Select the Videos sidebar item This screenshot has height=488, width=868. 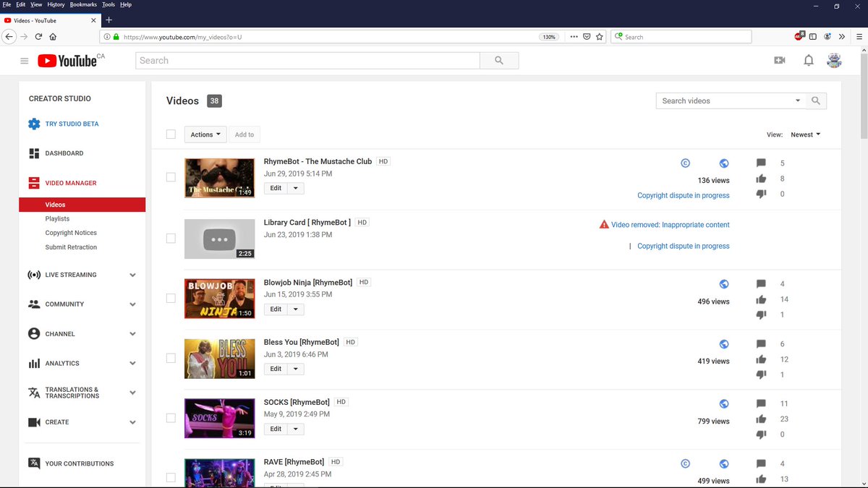(82, 205)
